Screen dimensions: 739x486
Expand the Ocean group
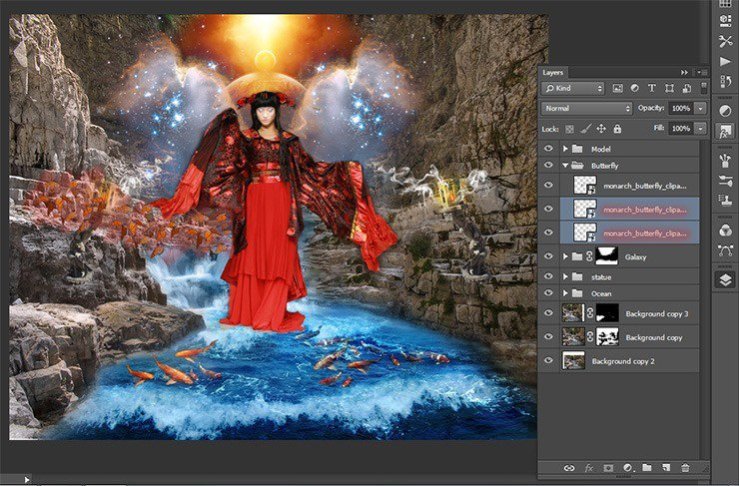[565, 293]
